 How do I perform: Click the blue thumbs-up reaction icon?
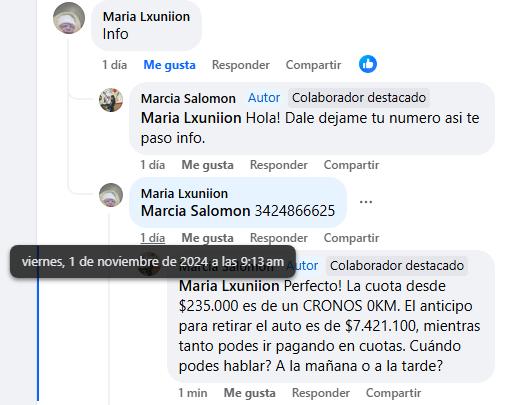pyautogui.click(x=368, y=64)
